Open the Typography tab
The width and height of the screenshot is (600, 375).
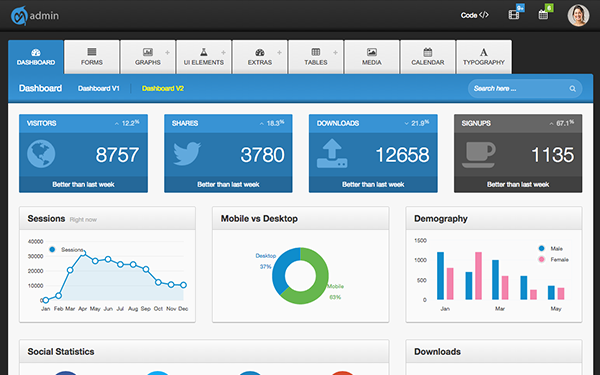click(484, 57)
